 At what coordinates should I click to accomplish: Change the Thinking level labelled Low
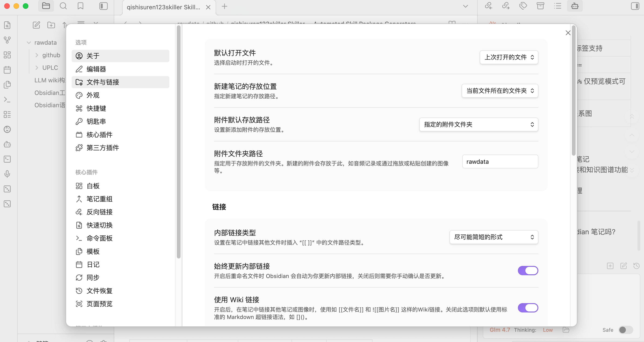click(x=547, y=330)
